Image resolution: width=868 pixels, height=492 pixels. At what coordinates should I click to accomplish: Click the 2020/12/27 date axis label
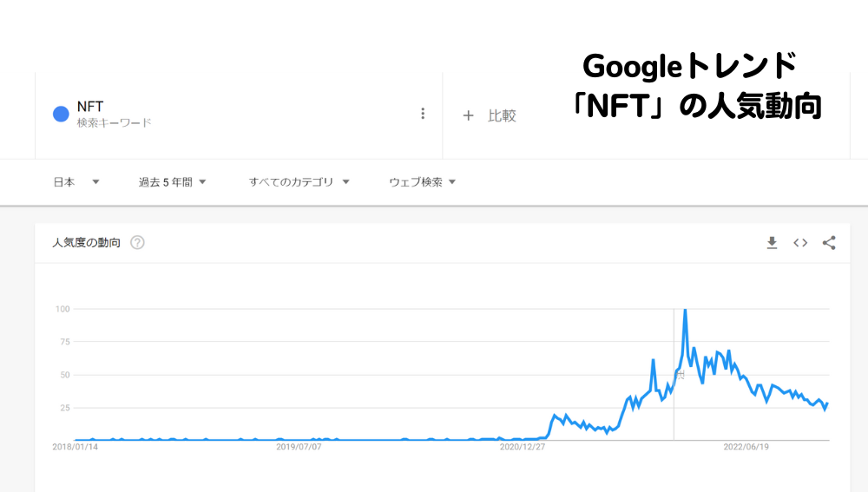pos(522,447)
